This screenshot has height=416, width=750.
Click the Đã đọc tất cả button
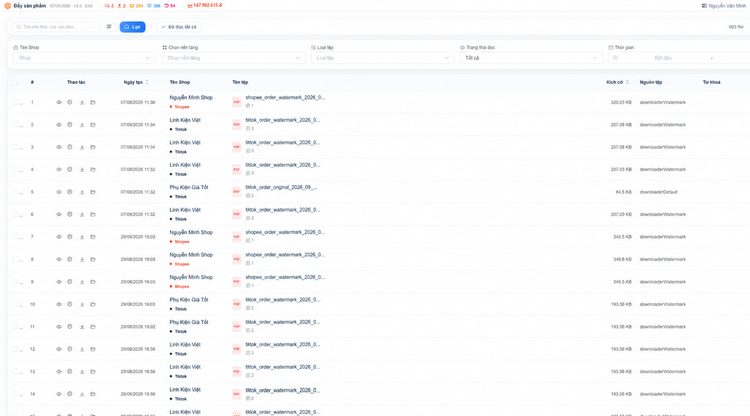(x=179, y=27)
